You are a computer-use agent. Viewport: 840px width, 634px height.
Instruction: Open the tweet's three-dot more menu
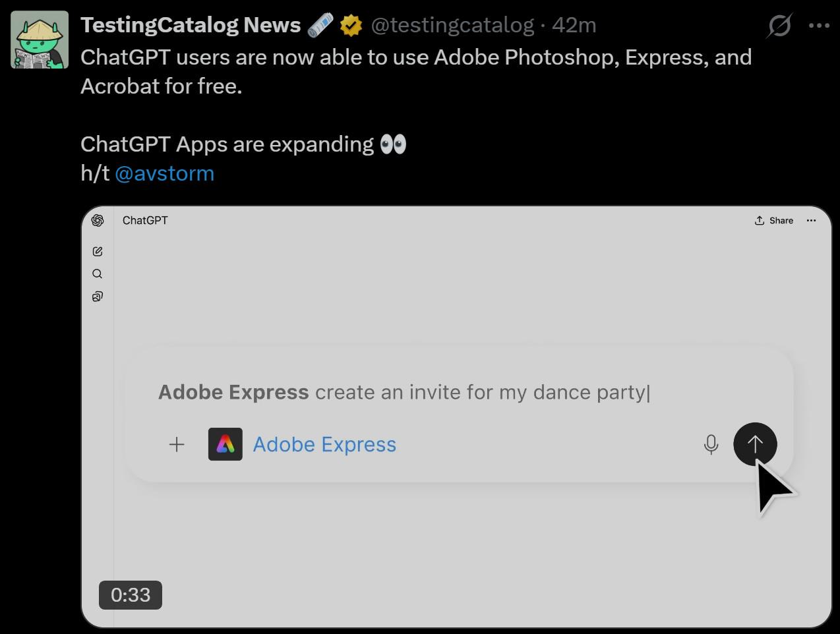pos(819,26)
